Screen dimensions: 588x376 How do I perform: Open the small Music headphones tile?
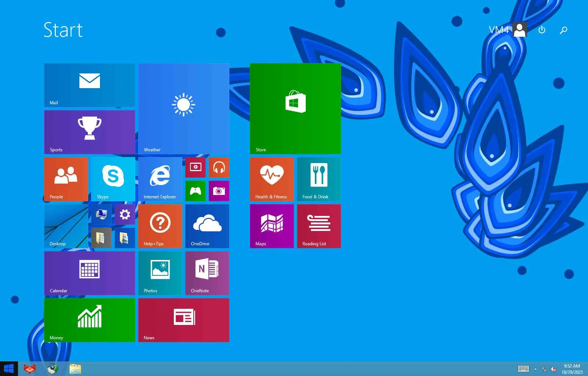coord(219,167)
